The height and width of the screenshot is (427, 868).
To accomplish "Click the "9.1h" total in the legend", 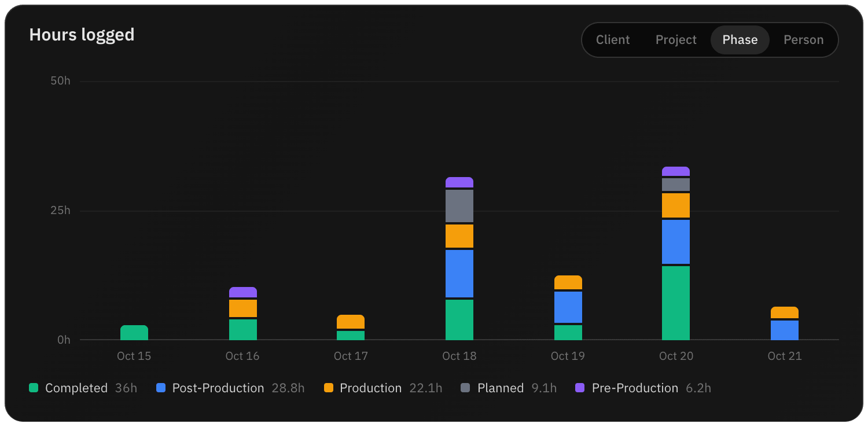I will [544, 388].
